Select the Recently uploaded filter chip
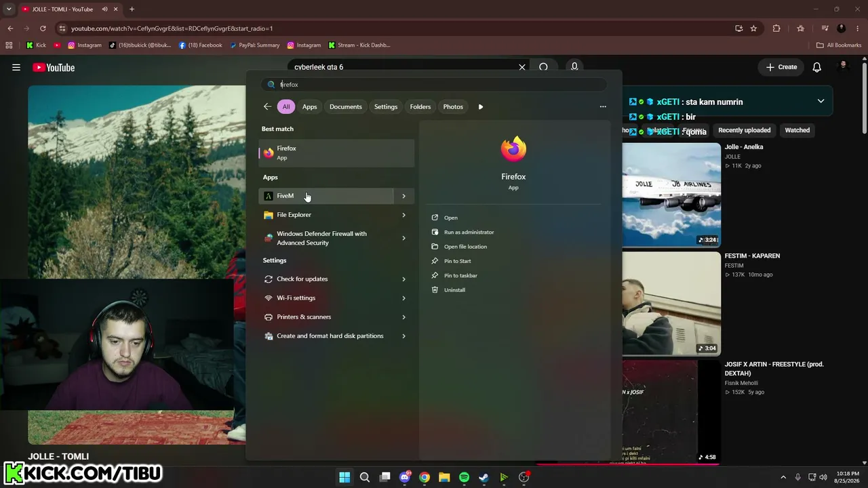The width and height of the screenshot is (868, 488). [744, 130]
